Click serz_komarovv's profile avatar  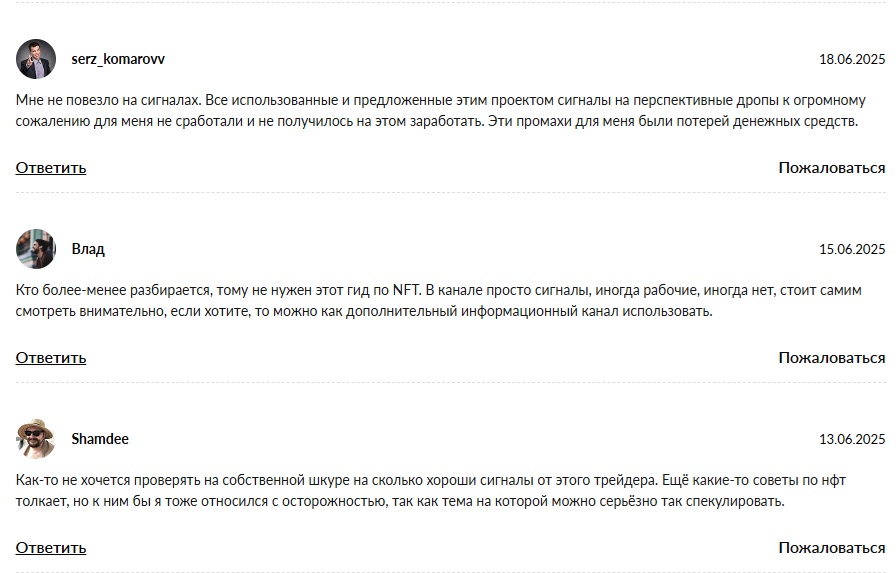(x=36, y=59)
